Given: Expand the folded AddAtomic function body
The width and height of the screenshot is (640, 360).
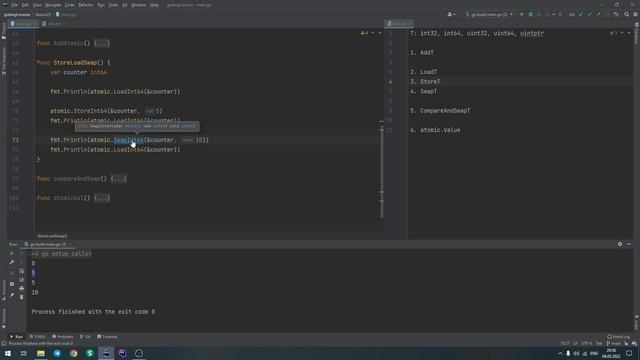Looking at the screenshot, I should click(102, 43).
